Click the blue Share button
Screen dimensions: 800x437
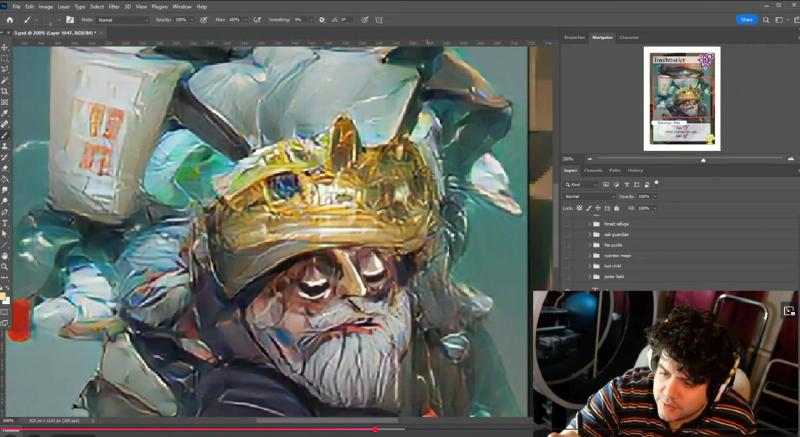(x=746, y=19)
